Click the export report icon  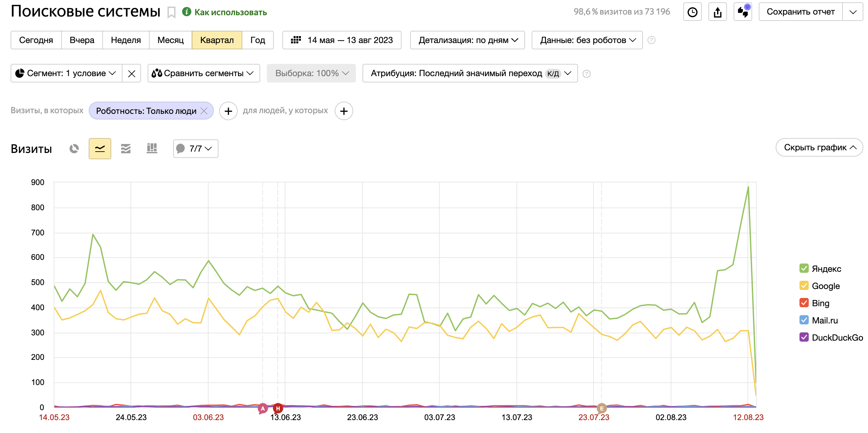(717, 12)
